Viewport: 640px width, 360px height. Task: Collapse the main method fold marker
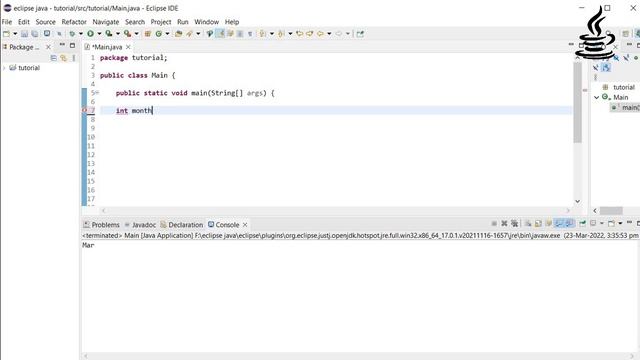(98, 93)
